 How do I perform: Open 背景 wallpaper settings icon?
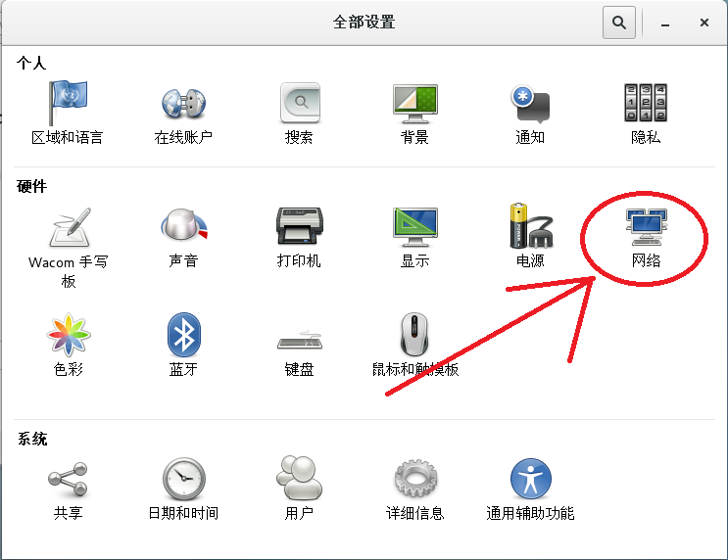tap(415, 103)
